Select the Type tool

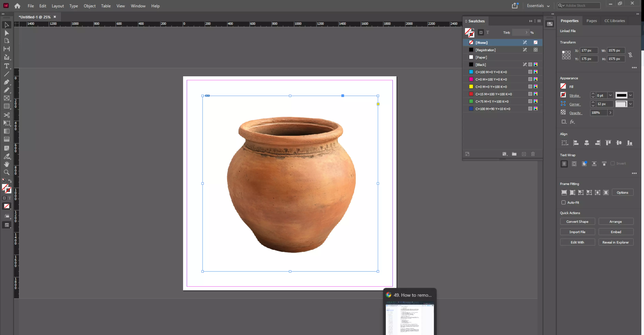click(7, 66)
